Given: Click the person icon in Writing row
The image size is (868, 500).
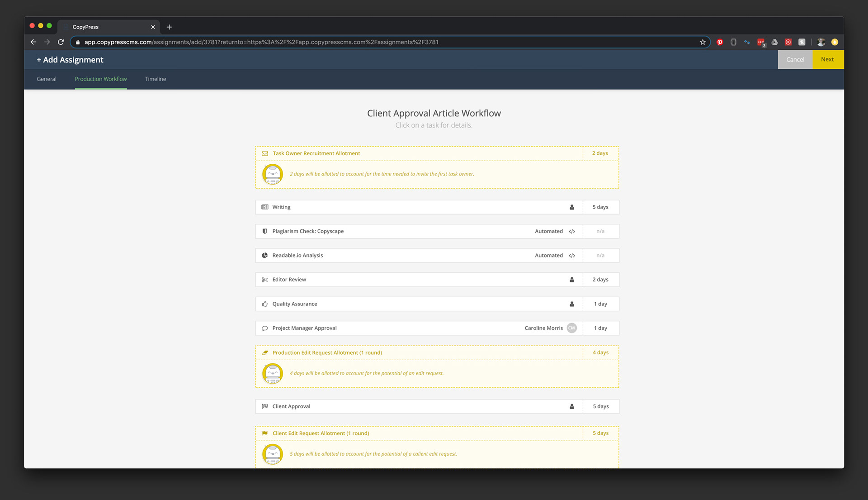Looking at the screenshot, I should tap(572, 207).
